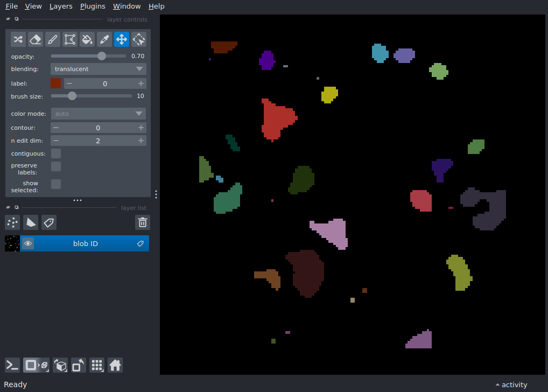Image resolution: width=548 pixels, height=392 pixels.
Task: Open the color mode dropdown
Action: coord(98,114)
